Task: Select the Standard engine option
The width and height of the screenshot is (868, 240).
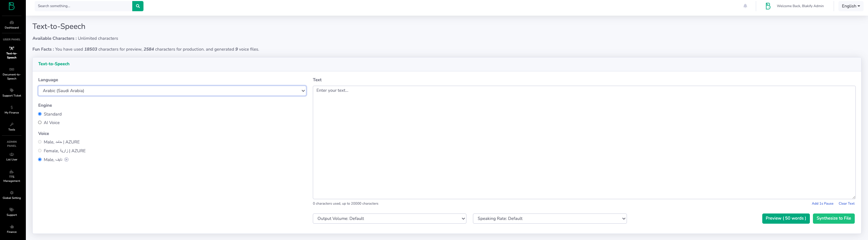Action: coord(40,114)
